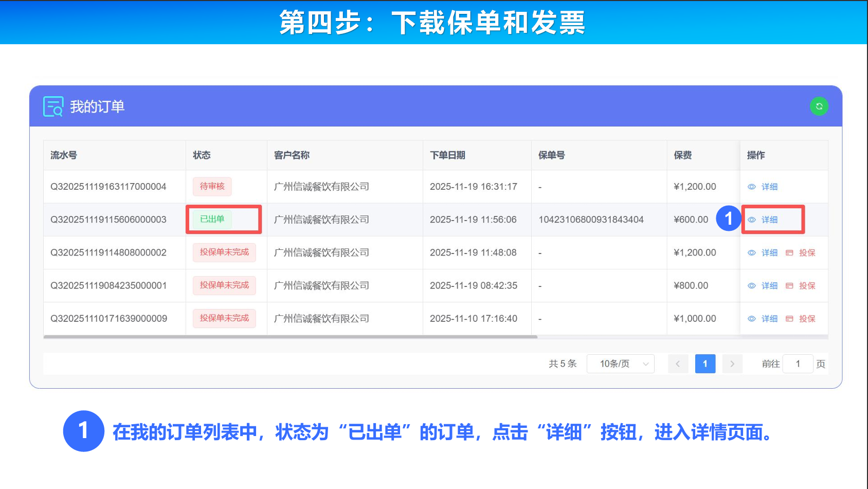Click the horizontal scrollbar under the table
The width and height of the screenshot is (868, 489).
click(x=291, y=337)
